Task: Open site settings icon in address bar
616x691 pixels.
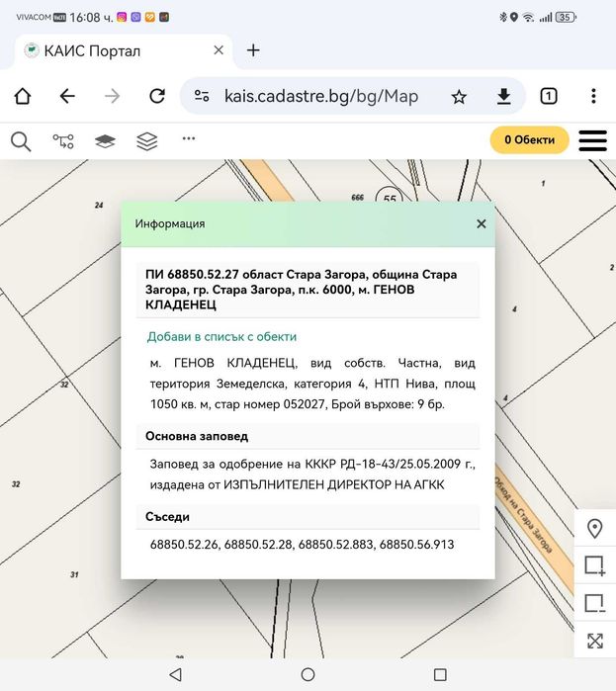Action: click(202, 96)
